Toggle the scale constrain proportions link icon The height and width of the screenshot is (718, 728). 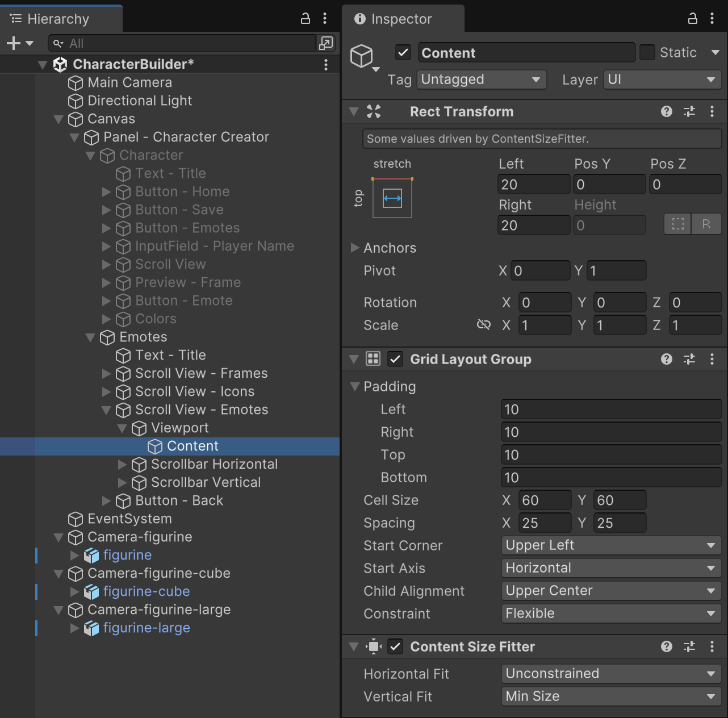tap(483, 325)
